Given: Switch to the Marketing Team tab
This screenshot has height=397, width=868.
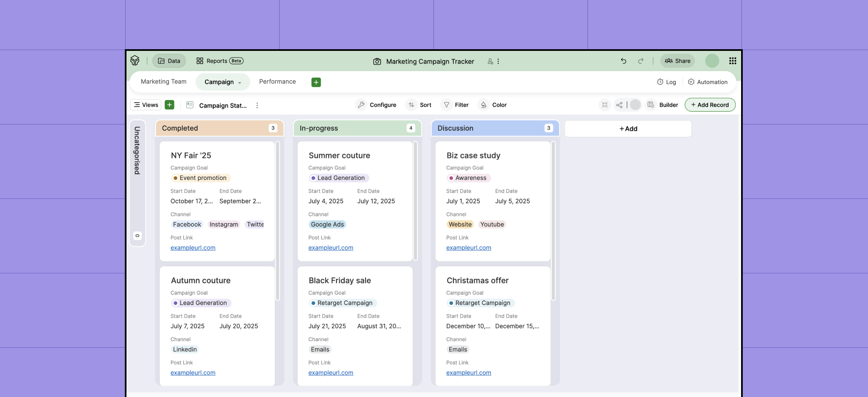Looking at the screenshot, I should pyautogui.click(x=164, y=81).
